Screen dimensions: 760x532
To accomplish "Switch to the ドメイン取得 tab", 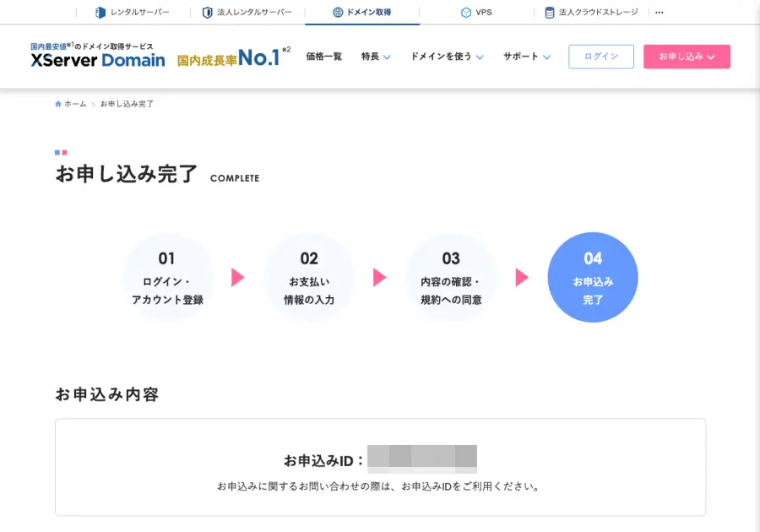I will click(363, 12).
